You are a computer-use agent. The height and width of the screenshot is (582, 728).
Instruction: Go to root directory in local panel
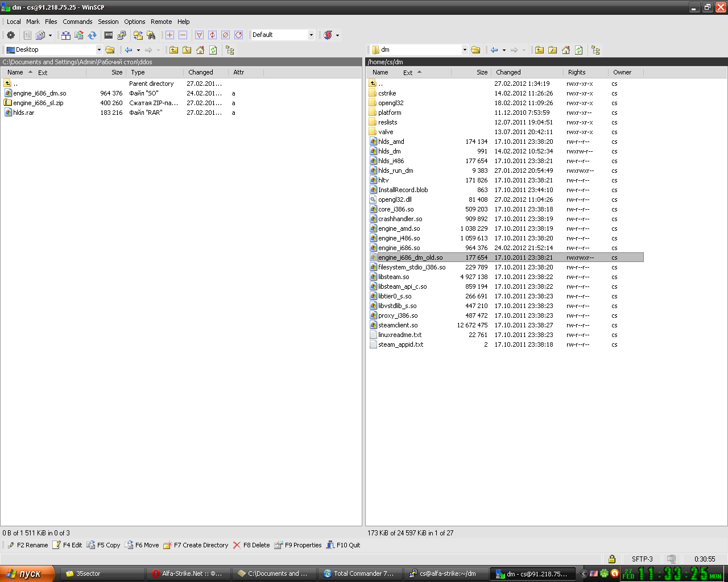tap(187, 50)
